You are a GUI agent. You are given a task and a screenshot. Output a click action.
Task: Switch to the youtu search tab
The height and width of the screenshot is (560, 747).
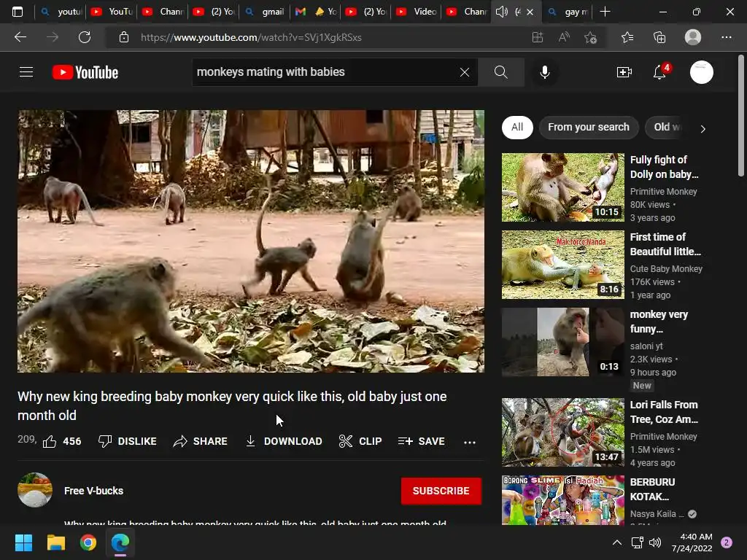(x=61, y=12)
